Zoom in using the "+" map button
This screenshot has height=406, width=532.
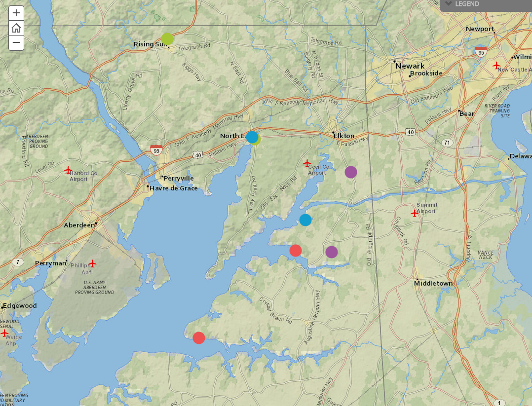pyautogui.click(x=17, y=12)
